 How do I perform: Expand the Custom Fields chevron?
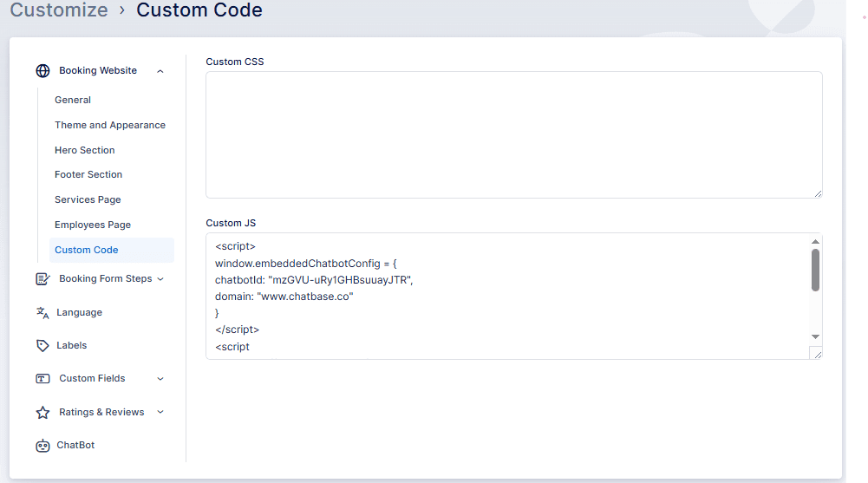click(160, 378)
